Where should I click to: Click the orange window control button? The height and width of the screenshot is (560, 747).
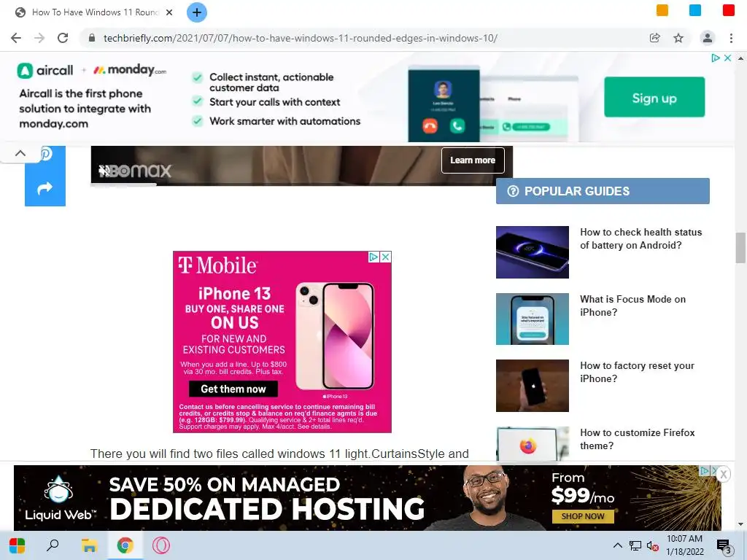662,10
